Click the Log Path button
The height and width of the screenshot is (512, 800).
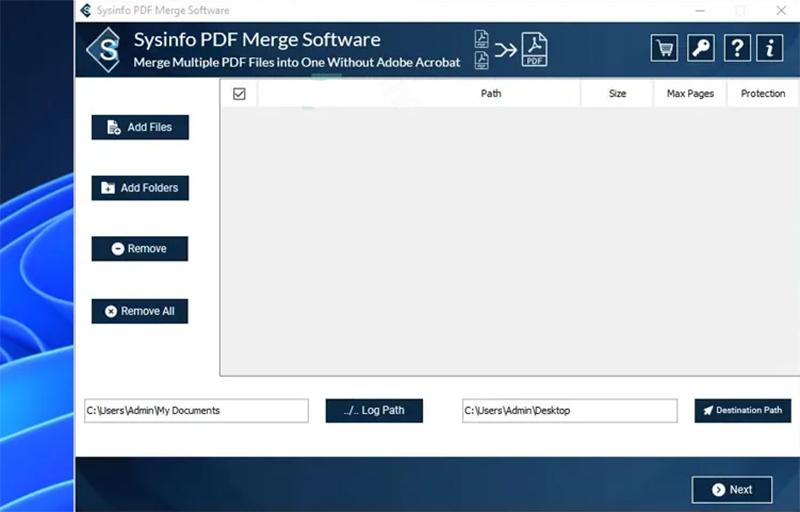coord(374,411)
